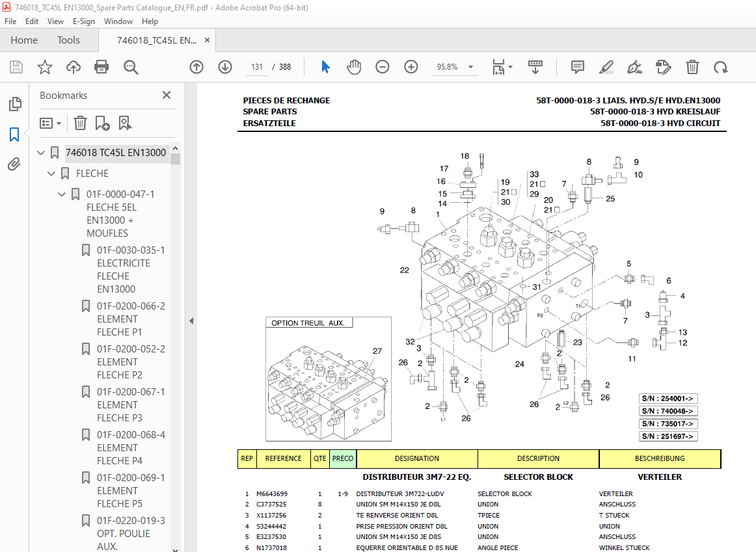Click S/N : 254001-> label

pyautogui.click(x=668, y=399)
